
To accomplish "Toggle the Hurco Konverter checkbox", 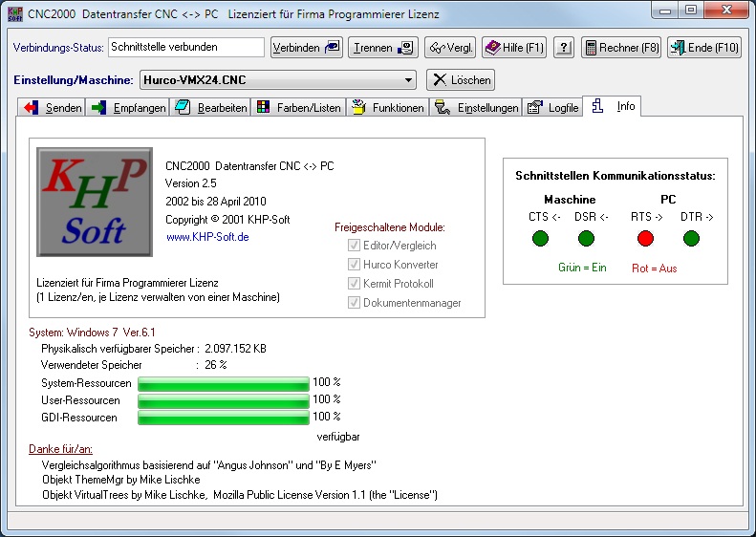I will pyautogui.click(x=355, y=265).
